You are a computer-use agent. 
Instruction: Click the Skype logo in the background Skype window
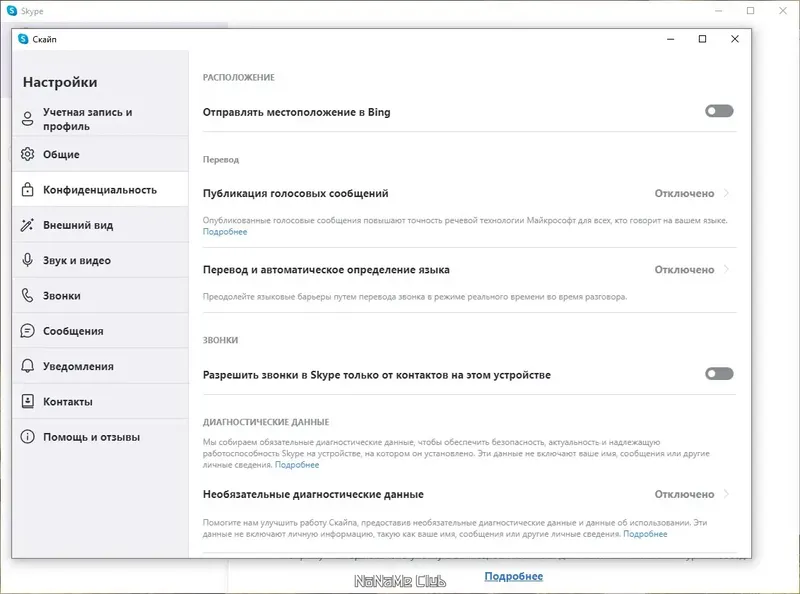[12, 11]
